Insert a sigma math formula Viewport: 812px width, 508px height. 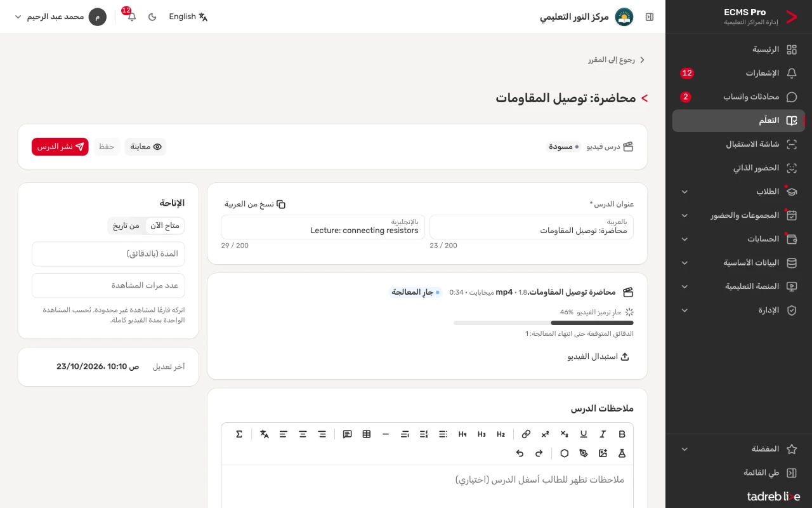pyautogui.click(x=239, y=434)
